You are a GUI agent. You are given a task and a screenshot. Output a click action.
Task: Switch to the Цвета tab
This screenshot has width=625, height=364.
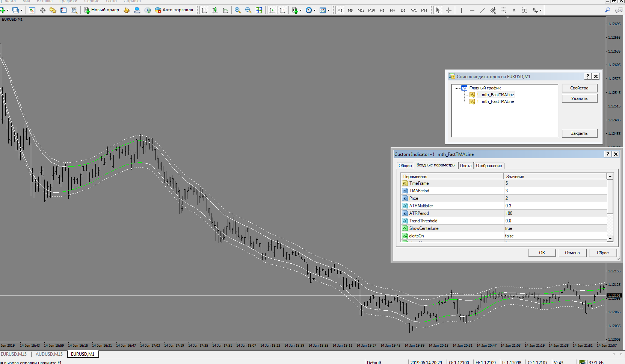click(465, 166)
